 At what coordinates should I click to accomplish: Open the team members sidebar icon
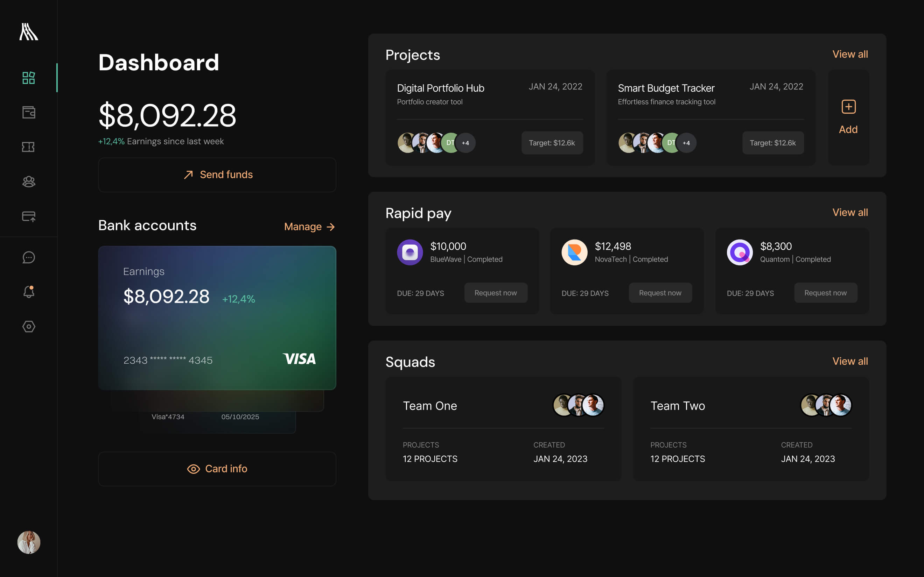point(29,181)
